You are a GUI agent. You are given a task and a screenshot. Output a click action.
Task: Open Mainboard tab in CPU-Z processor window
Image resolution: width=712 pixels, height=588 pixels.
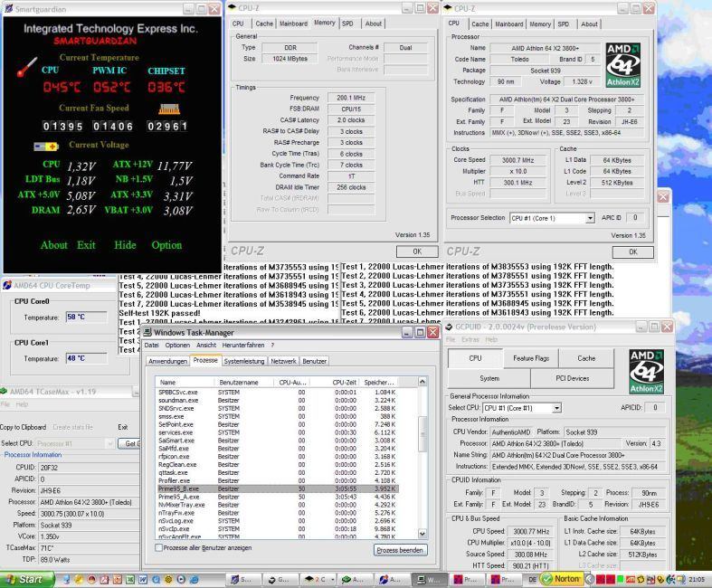coord(509,24)
